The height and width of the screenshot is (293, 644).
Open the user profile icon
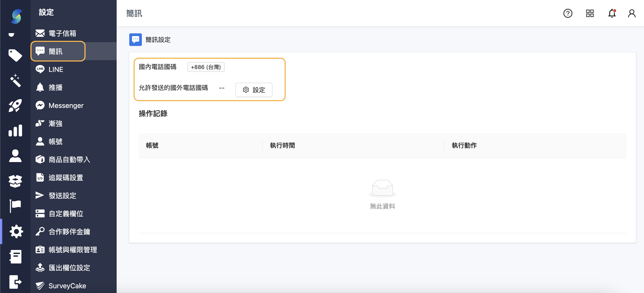coord(631,13)
